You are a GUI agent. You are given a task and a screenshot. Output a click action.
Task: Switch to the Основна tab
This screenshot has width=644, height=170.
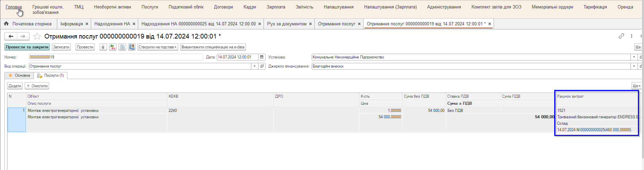pos(19,75)
